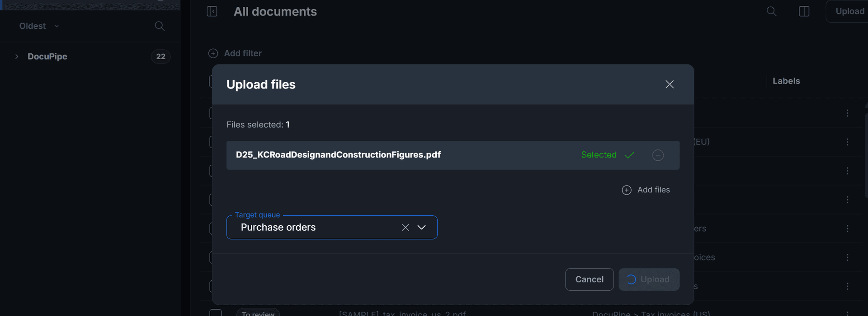Click Add files to include more documents
The height and width of the screenshot is (316, 868).
646,190
